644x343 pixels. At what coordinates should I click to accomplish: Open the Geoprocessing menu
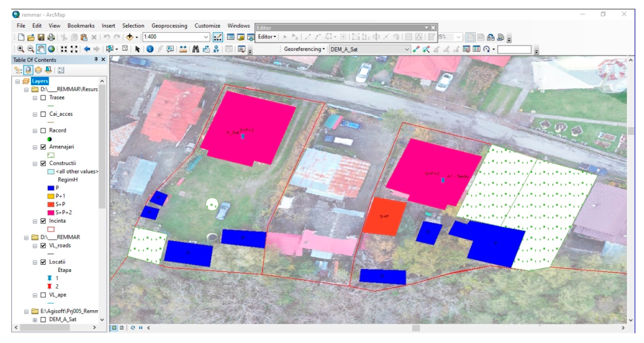tap(169, 26)
